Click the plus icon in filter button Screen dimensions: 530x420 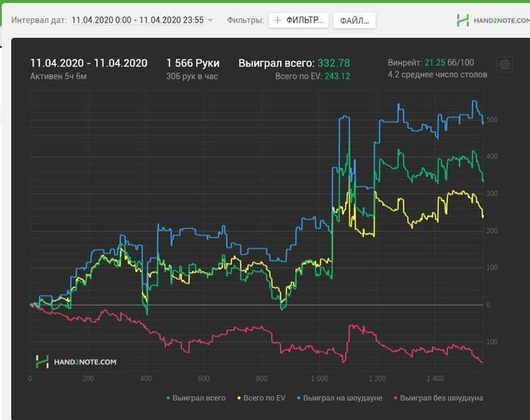277,20
